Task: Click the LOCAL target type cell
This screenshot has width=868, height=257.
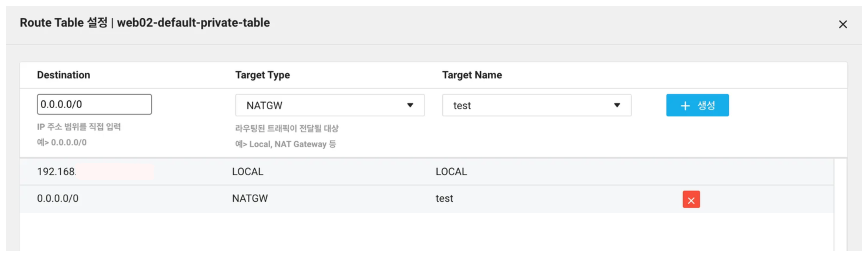Action: pyautogui.click(x=248, y=172)
